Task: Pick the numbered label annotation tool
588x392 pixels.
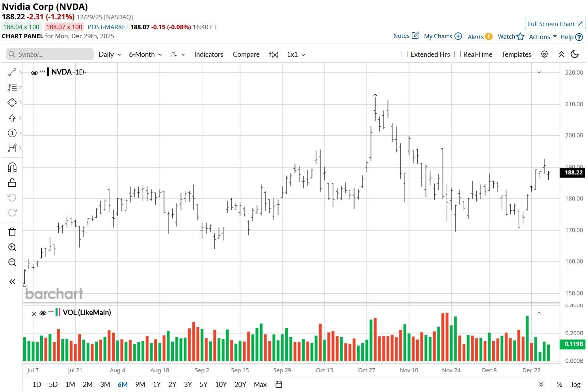Action: tap(12, 133)
